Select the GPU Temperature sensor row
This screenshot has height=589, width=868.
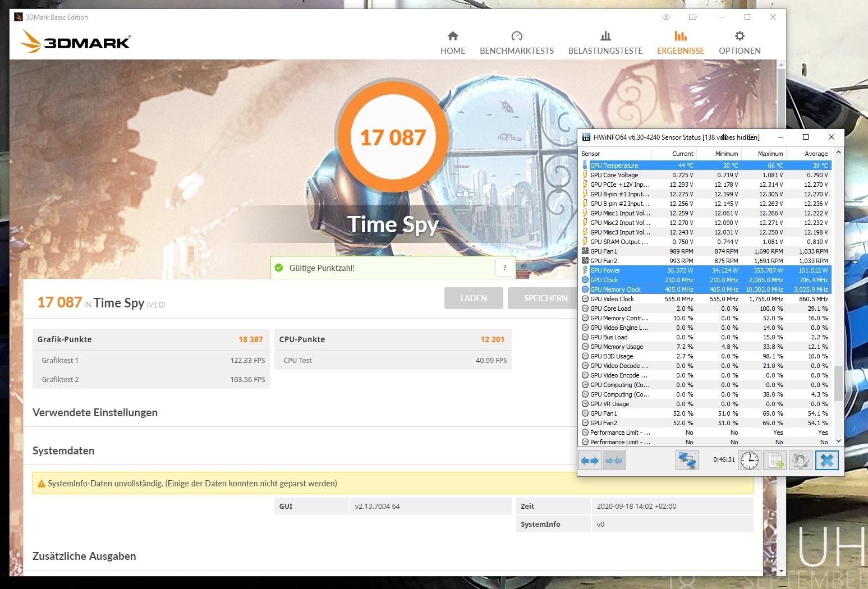tap(705, 165)
